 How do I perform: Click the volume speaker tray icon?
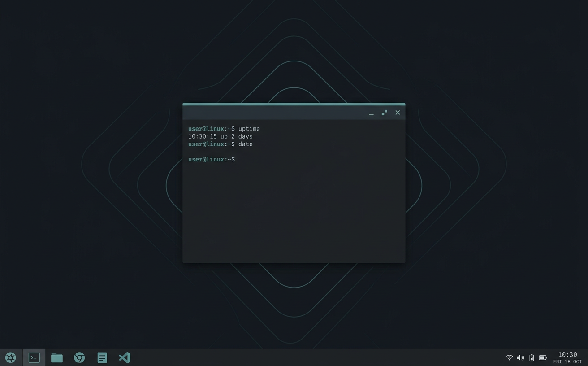tap(520, 357)
